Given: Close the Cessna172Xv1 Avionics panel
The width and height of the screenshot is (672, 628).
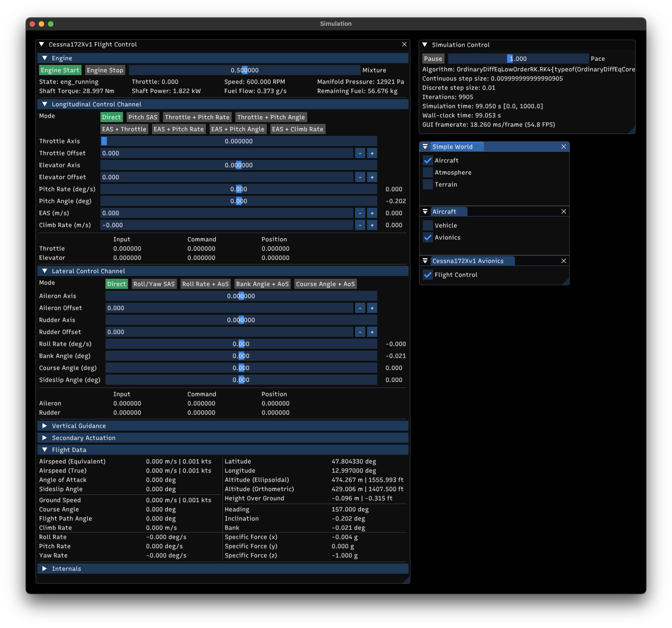Looking at the screenshot, I should coord(564,261).
